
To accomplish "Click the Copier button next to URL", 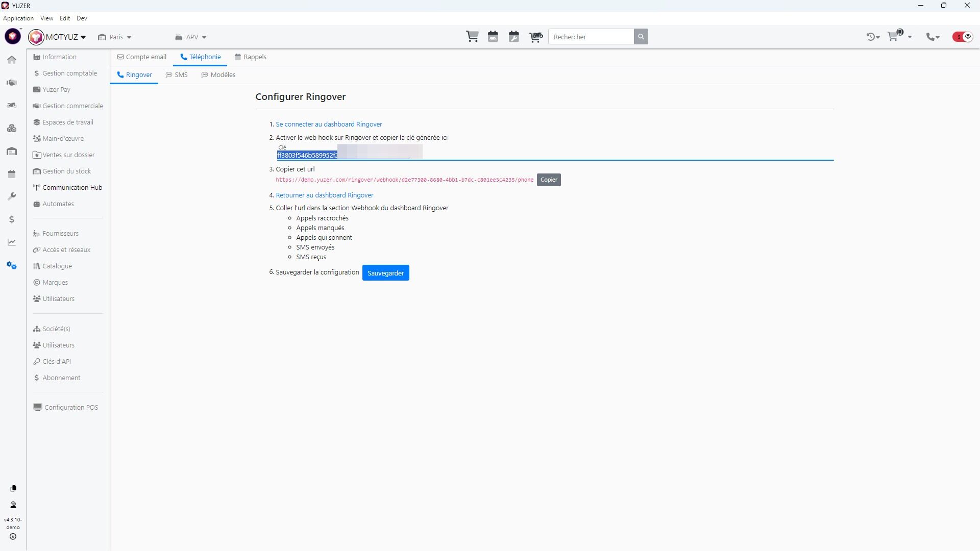I will click(549, 180).
